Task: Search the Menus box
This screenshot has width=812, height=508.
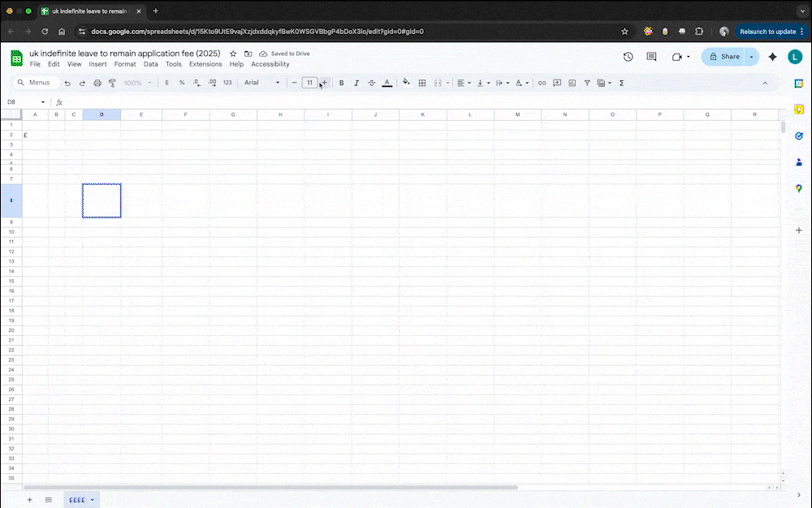Action: tap(35, 83)
